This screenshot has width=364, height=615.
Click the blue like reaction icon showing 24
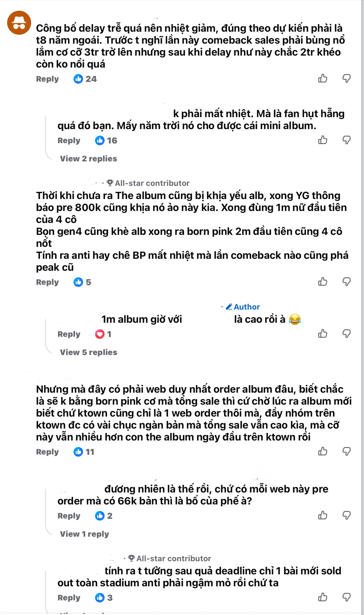coord(79,79)
